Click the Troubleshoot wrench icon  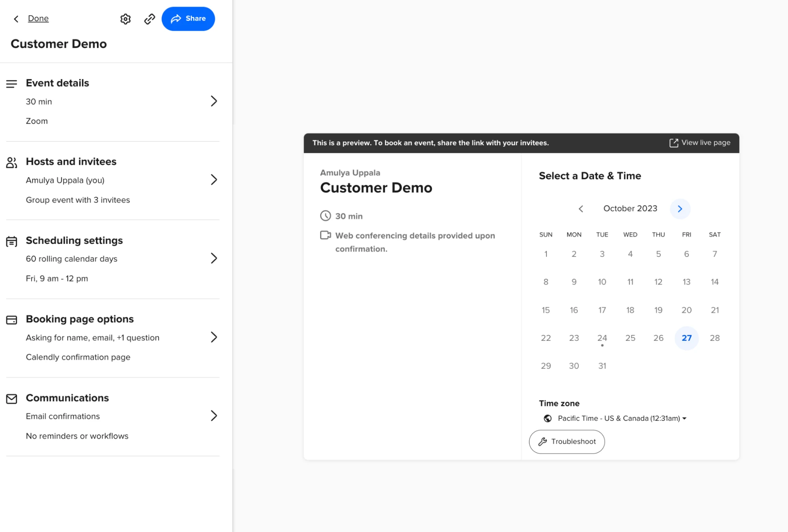pyautogui.click(x=542, y=441)
